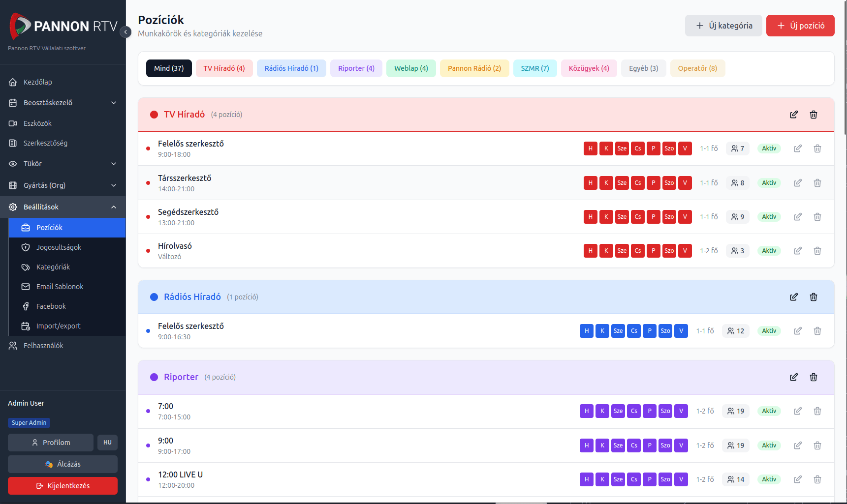Click the Pannon RTV logo

(x=63, y=27)
